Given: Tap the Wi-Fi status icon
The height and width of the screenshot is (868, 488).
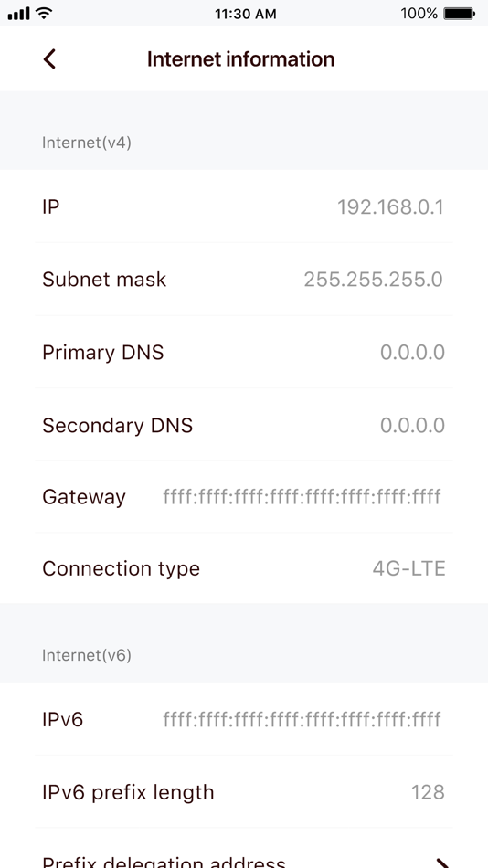Looking at the screenshot, I should point(43,14).
